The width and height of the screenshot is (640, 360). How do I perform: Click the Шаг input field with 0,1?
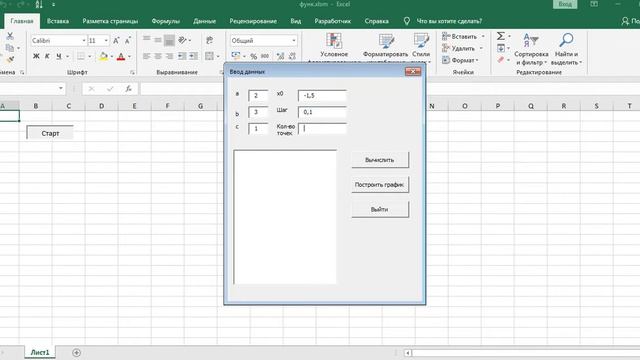[322, 112]
